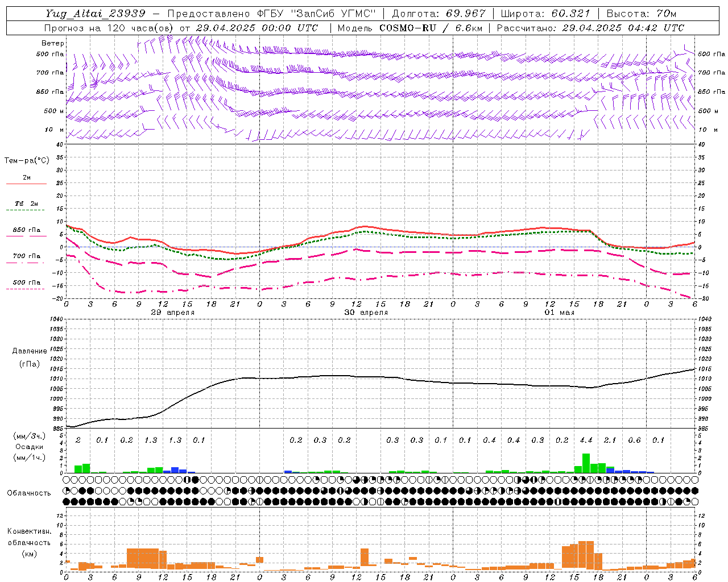Screen dimensions: 728x582
Task: Click the date label 01 мая
Action: point(560,313)
